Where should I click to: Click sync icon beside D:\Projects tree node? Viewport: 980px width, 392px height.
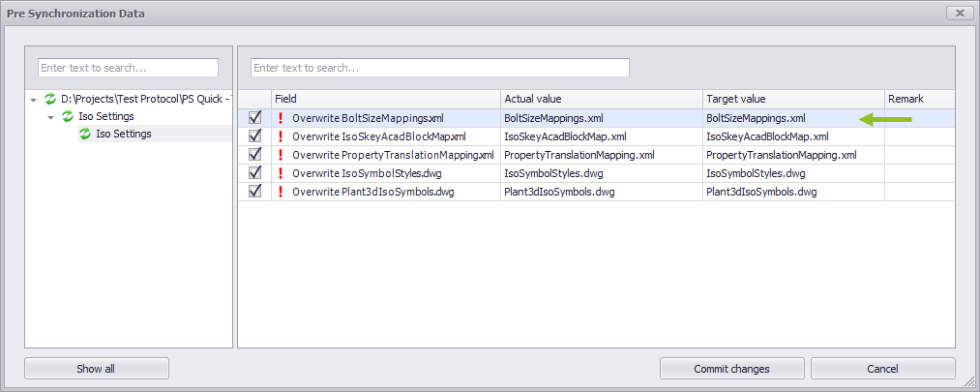[50, 99]
